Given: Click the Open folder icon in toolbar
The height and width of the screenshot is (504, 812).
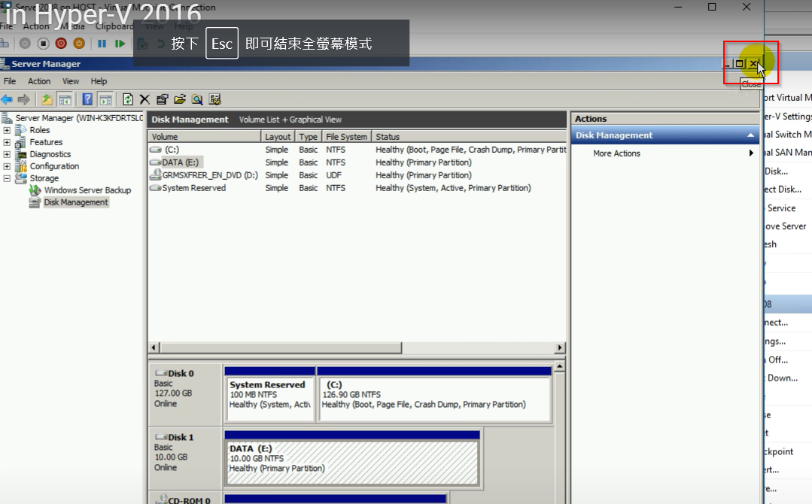Looking at the screenshot, I should point(180,99).
